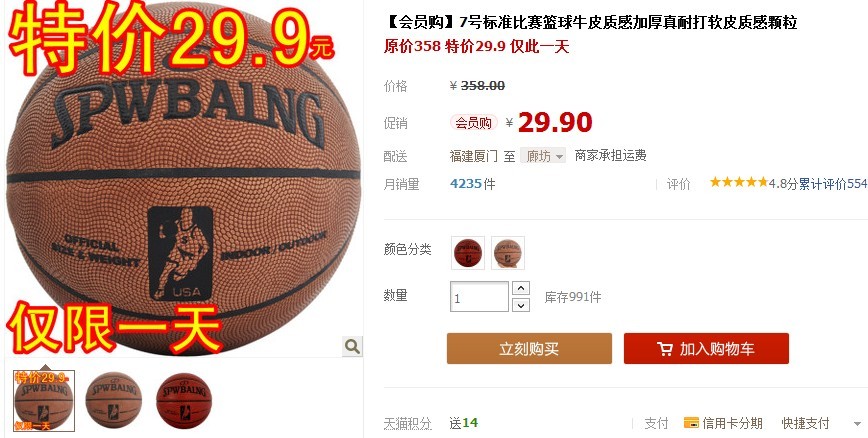The height and width of the screenshot is (438, 868).
Task: Click the magnifier zoom icon on product image
Action: tap(352, 347)
